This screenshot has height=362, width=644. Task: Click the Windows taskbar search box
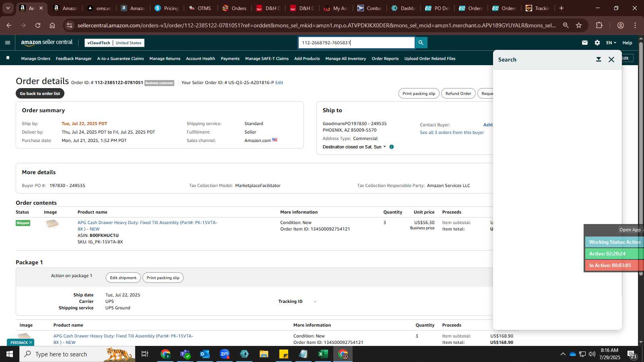pos(77,354)
